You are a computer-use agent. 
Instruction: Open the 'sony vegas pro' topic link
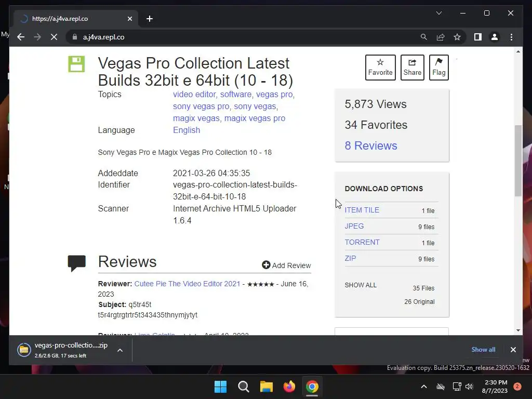coord(201,106)
